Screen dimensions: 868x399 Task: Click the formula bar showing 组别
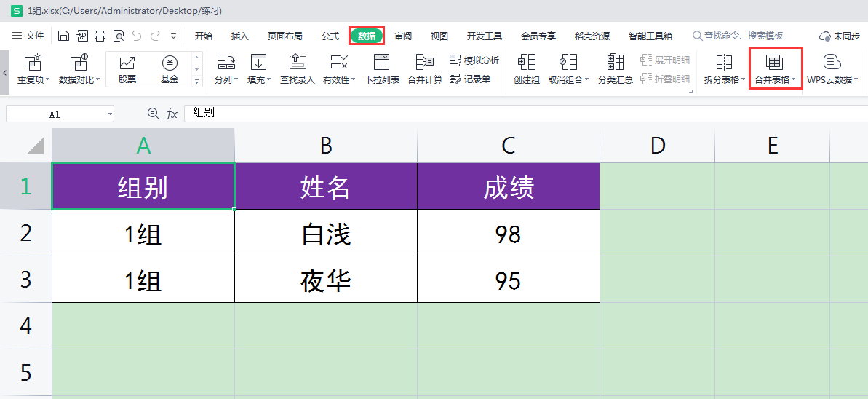coord(526,114)
